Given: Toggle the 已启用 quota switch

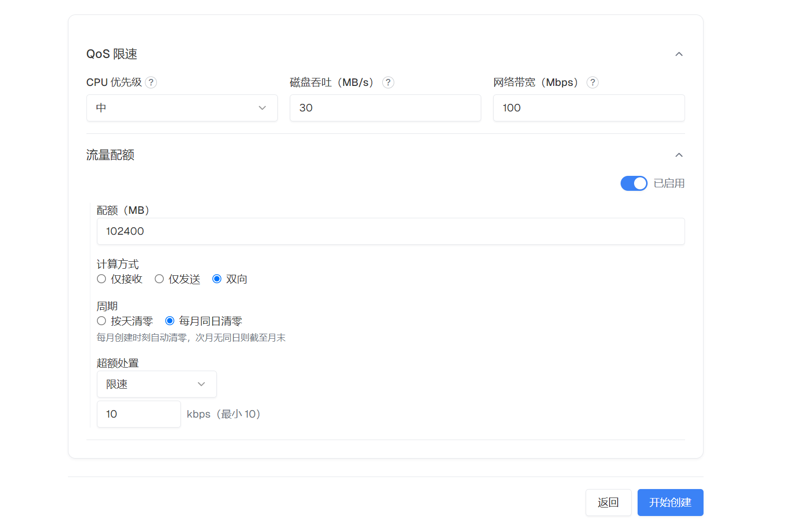Looking at the screenshot, I should tap(634, 183).
